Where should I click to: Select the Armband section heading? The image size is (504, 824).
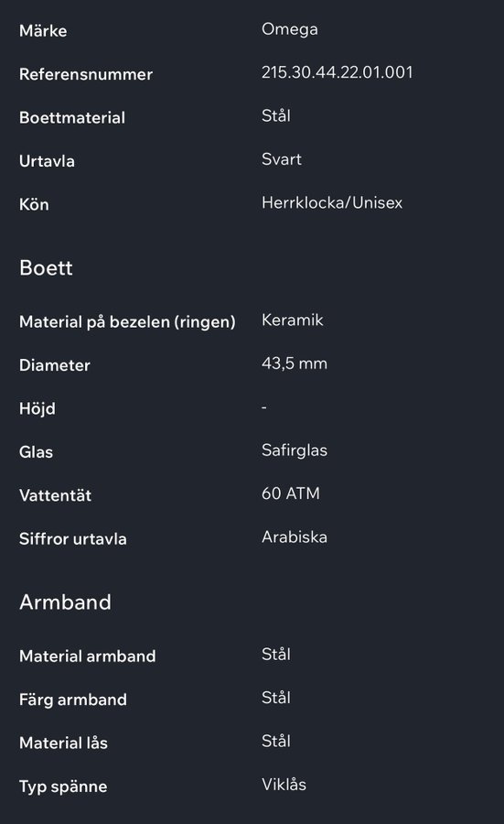coord(66,602)
